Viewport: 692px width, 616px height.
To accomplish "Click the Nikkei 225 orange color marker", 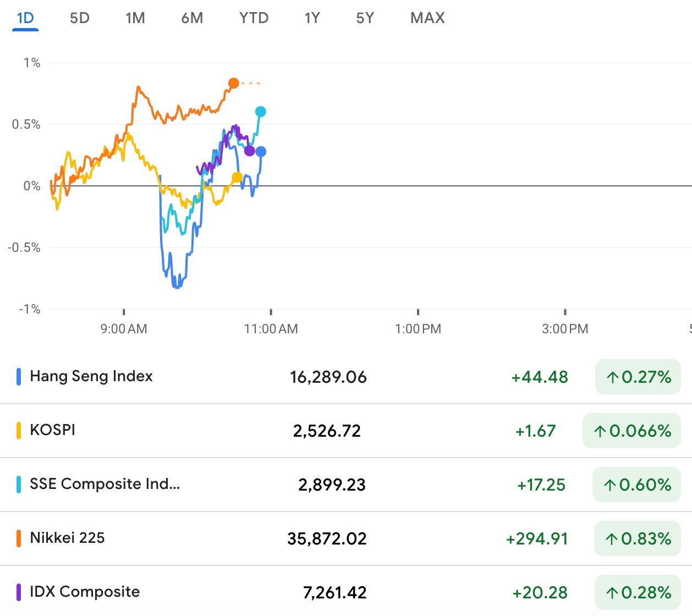I will coord(19,538).
